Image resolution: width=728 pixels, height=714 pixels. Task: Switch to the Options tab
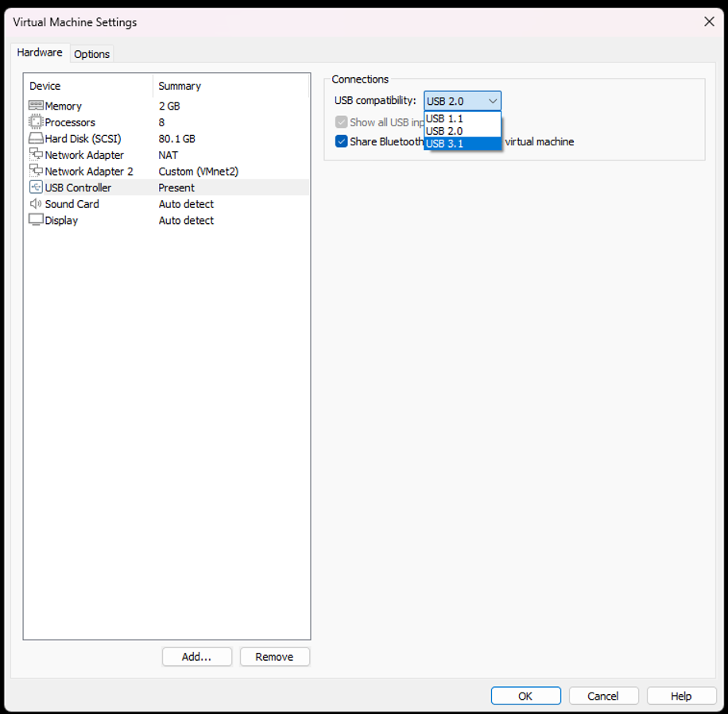click(91, 54)
